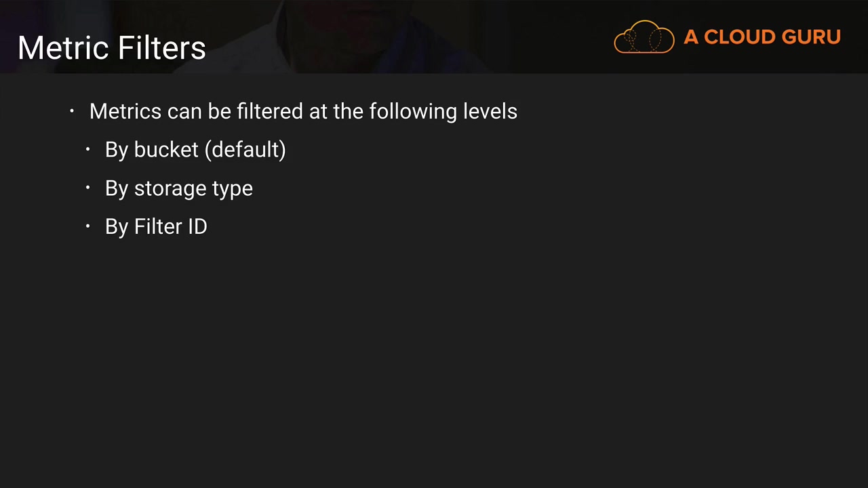Click the letters ID in last bullet
The image size is (868, 488).
(x=197, y=226)
